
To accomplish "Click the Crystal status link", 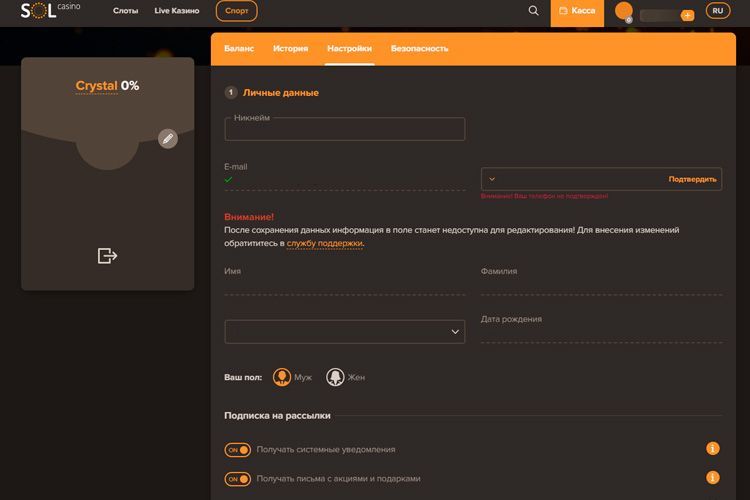I will pyautogui.click(x=97, y=86).
